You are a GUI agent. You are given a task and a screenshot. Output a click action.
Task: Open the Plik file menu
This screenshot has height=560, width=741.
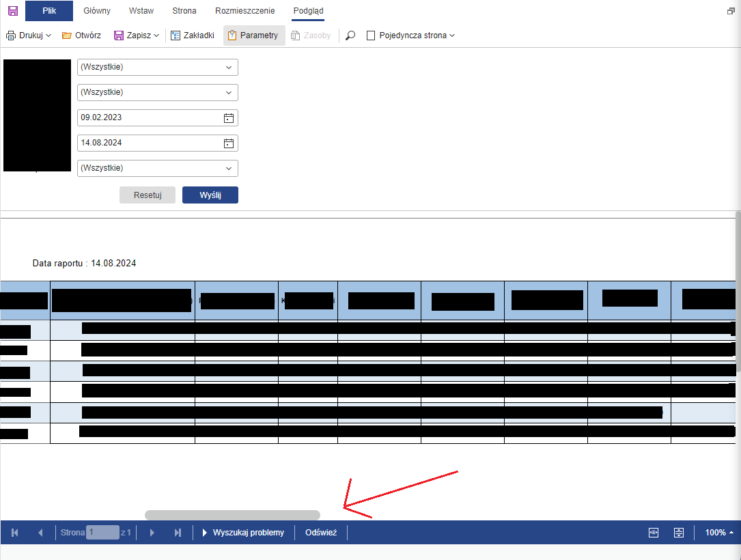49,11
